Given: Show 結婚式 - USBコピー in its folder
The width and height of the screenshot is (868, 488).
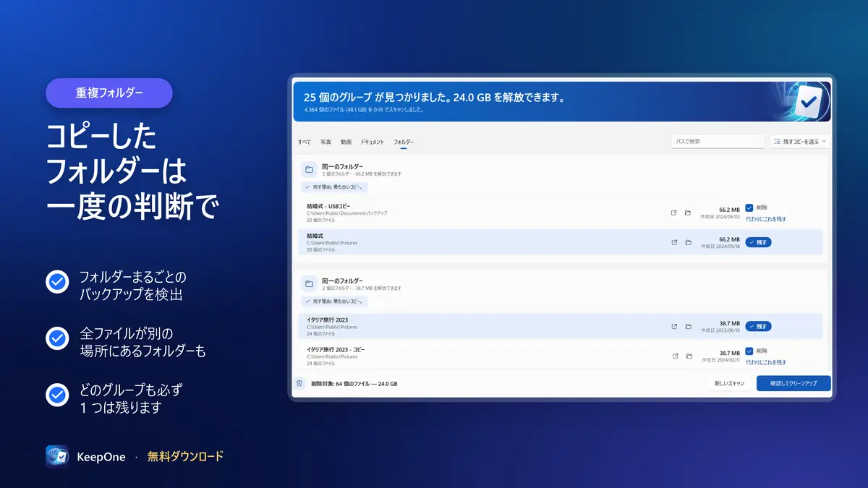Looking at the screenshot, I should pyautogui.click(x=688, y=213).
